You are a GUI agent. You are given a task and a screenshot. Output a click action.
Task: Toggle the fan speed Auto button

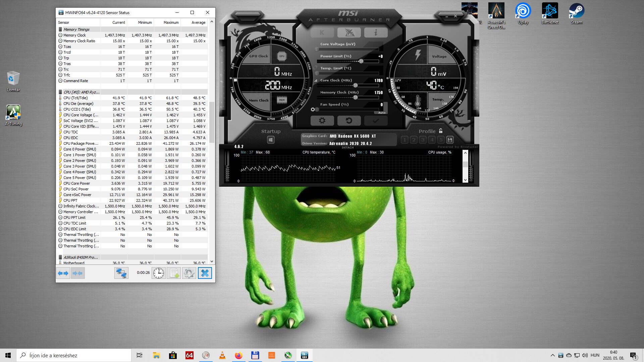(382, 113)
